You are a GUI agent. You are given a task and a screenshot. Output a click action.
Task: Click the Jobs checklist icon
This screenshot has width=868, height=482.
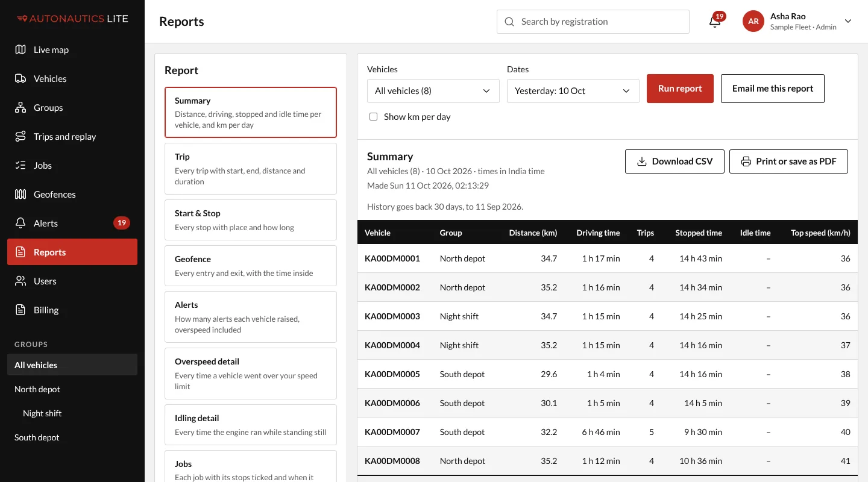(20, 166)
